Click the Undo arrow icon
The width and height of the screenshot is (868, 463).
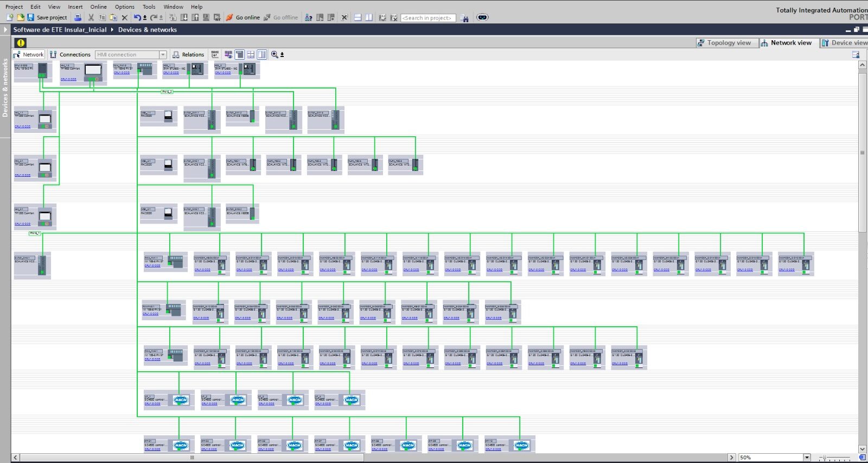pyautogui.click(x=137, y=17)
